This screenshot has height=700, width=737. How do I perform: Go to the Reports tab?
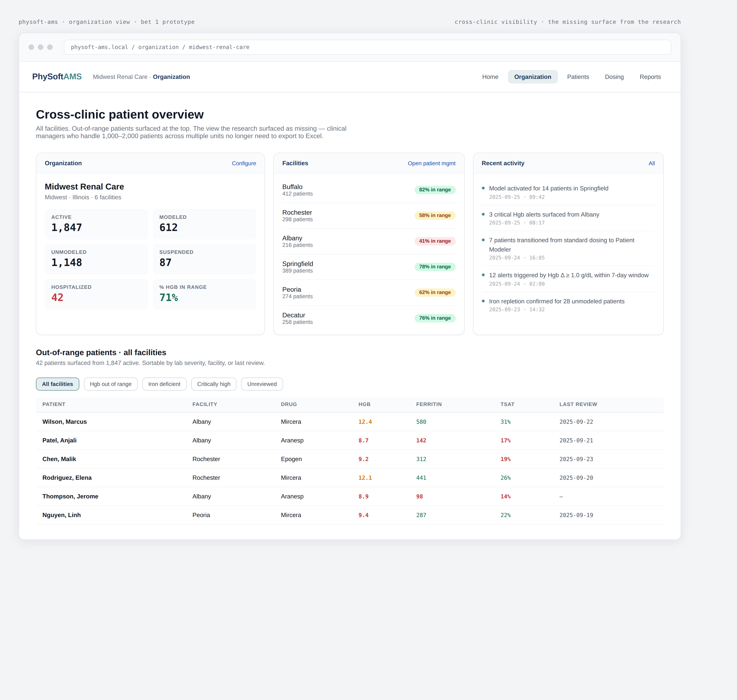click(x=650, y=77)
